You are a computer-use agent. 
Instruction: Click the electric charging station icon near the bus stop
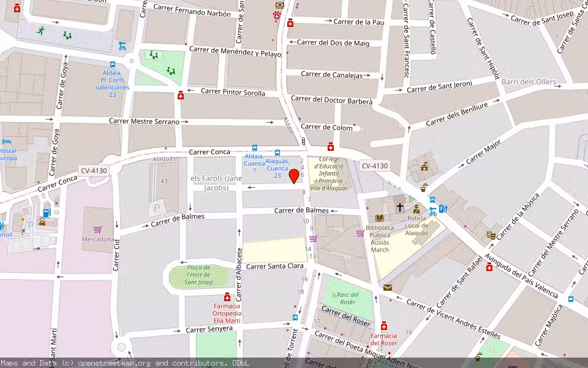(x=442, y=209)
